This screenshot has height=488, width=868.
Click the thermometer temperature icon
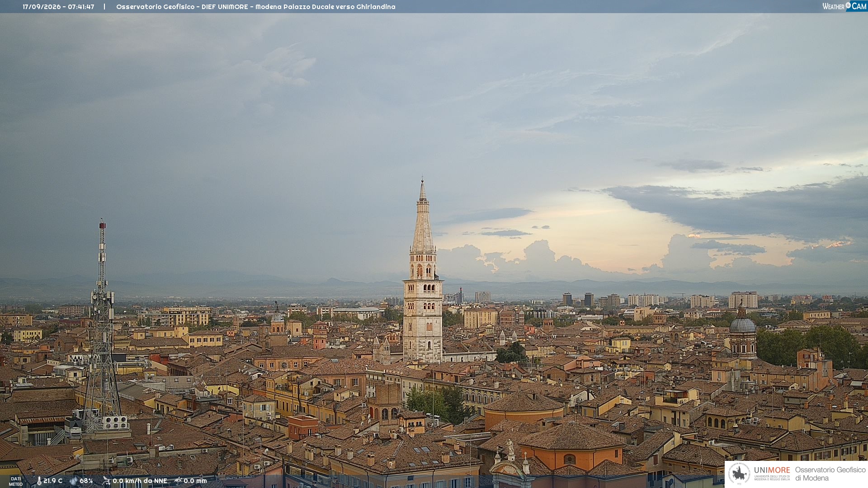point(39,481)
